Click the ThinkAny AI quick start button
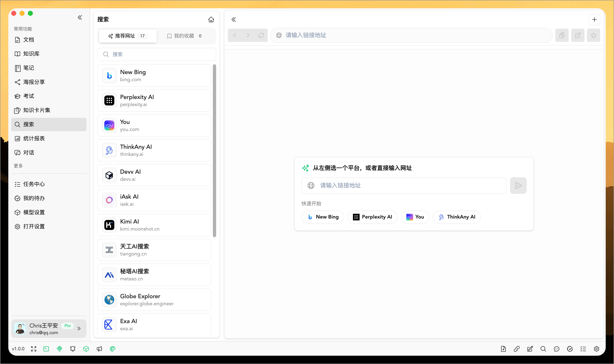 (x=457, y=217)
